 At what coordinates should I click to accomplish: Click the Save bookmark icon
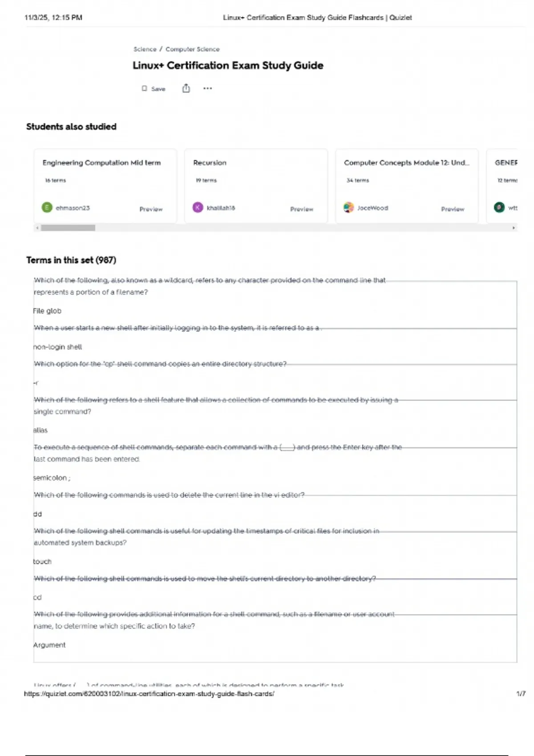[144, 88]
